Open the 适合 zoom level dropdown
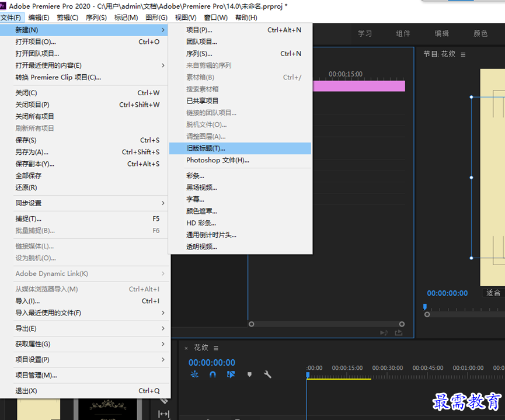The height and width of the screenshot is (420, 505). [x=493, y=293]
